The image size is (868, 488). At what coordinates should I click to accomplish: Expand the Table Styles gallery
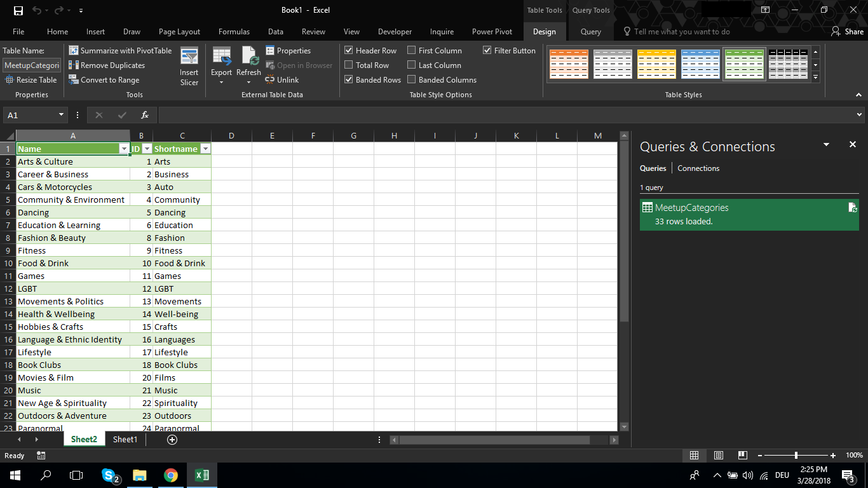[x=815, y=77]
